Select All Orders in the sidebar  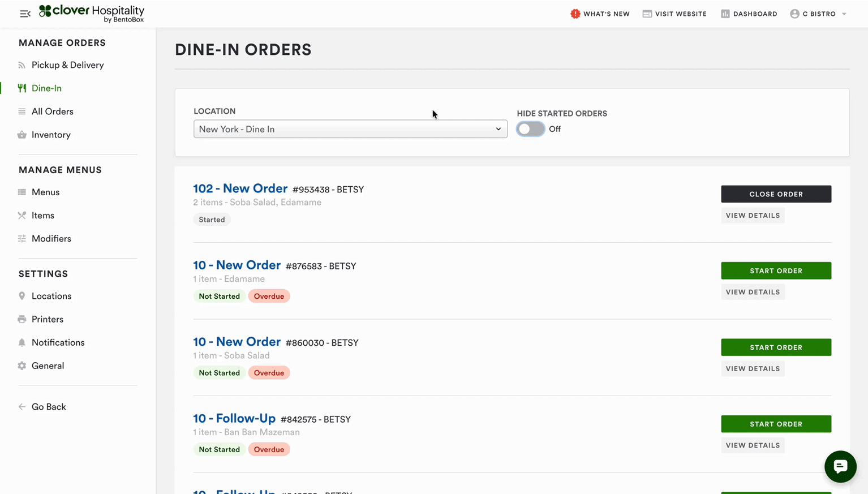coord(52,111)
